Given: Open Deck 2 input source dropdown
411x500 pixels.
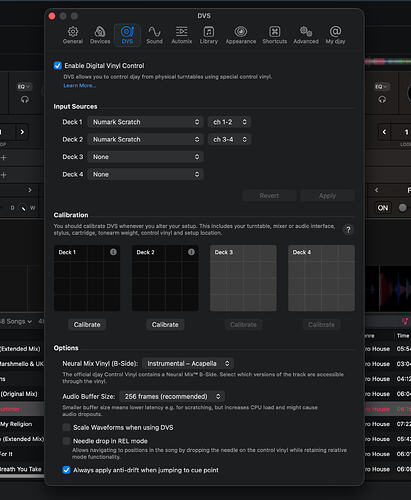Looking at the screenshot, I should (x=145, y=139).
